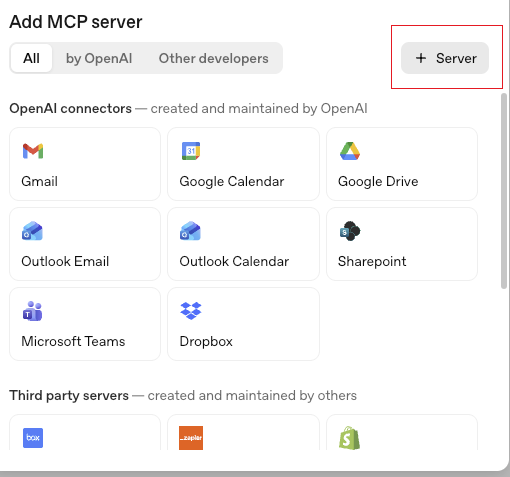The height and width of the screenshot is (477, 510).
Task: Select the Google Calendar icon
Action: click(x=191, y=151)
